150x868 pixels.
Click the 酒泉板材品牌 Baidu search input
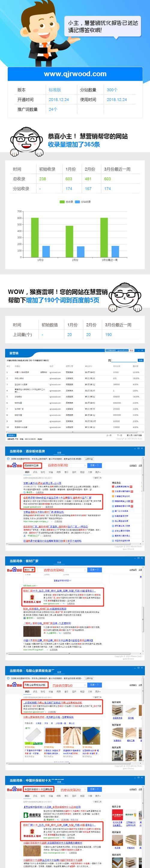55,465
